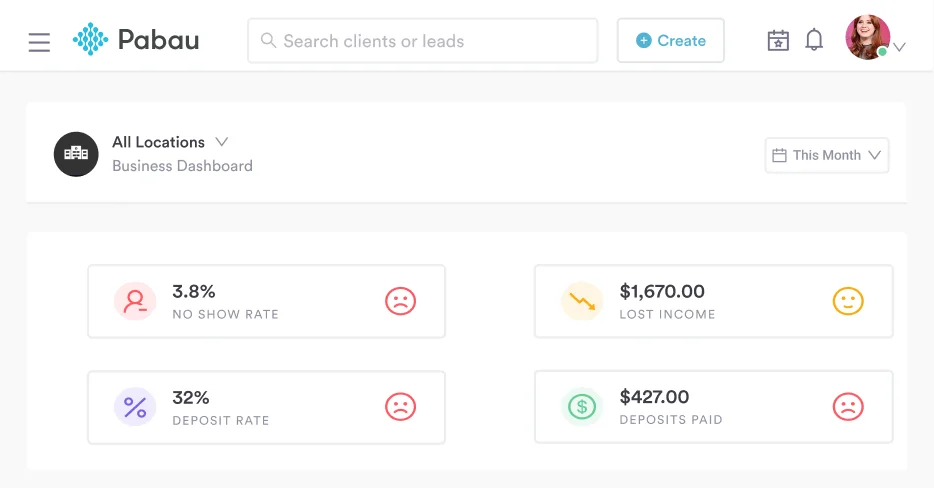Open the Lost Income $1,670.00 card

click(x=713, y=301)
